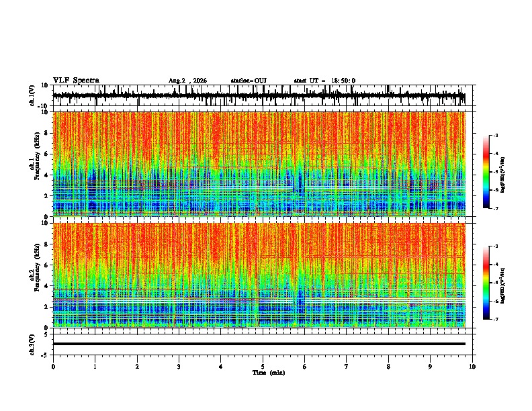The width and height of the screenshot is (532, 411).
Task: Click the time axis tick label "9"
Action: pyautogui.click(x=430, y=367)
